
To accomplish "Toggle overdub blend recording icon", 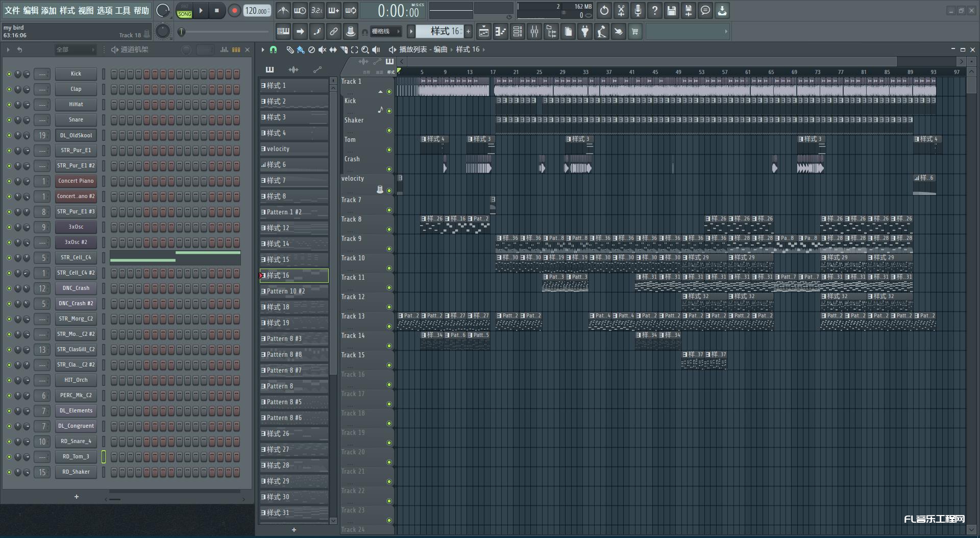I will click(333, 10).
